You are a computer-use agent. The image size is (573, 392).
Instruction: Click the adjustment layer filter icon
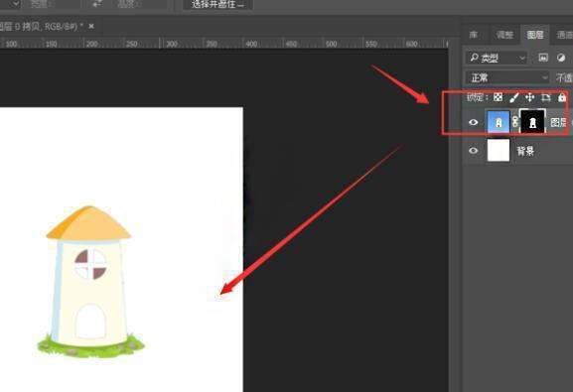click(x=561, y=58)
